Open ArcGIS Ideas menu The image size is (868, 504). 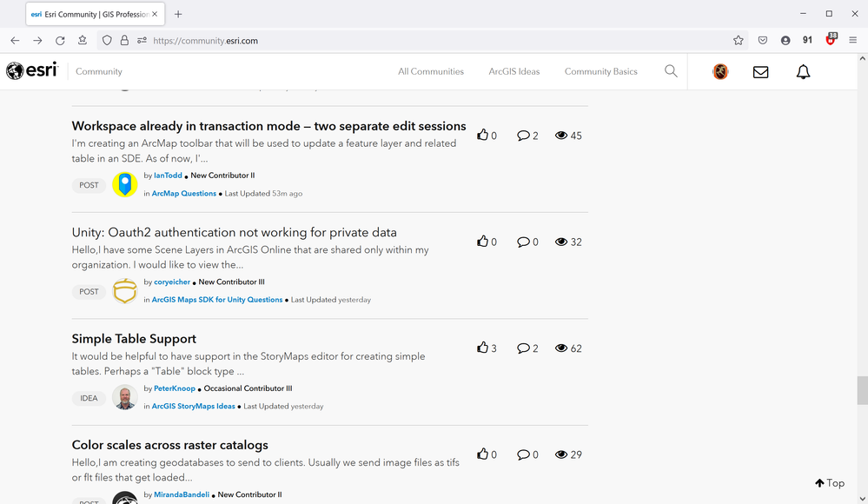click(x=514, y=71)
